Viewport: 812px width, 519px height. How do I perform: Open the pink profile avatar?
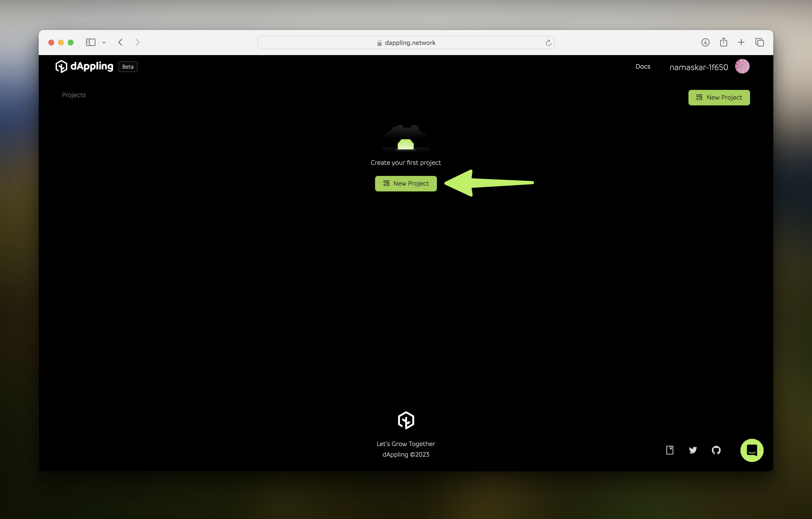742,66
